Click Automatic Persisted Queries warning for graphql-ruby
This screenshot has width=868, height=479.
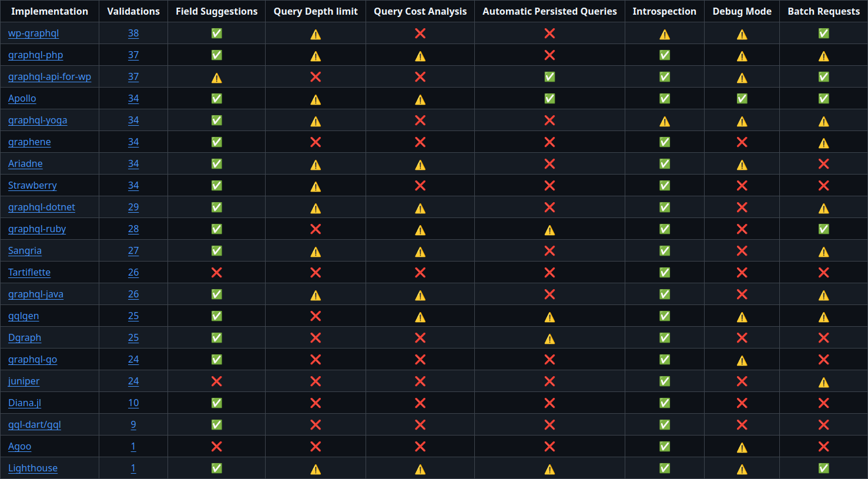(549, 230)
